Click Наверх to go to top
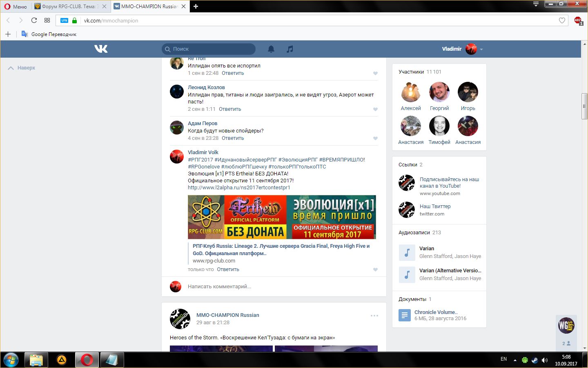588x368 pixels. (x=22, y=68)
